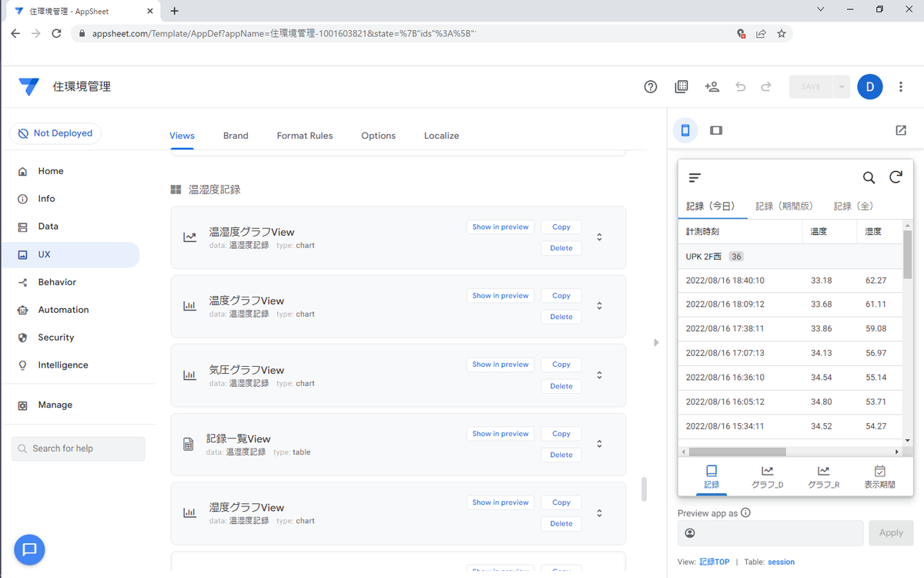Switch to the Brand tab
The height and width of the screenshot is (578, 924).
tap(236, 136)
